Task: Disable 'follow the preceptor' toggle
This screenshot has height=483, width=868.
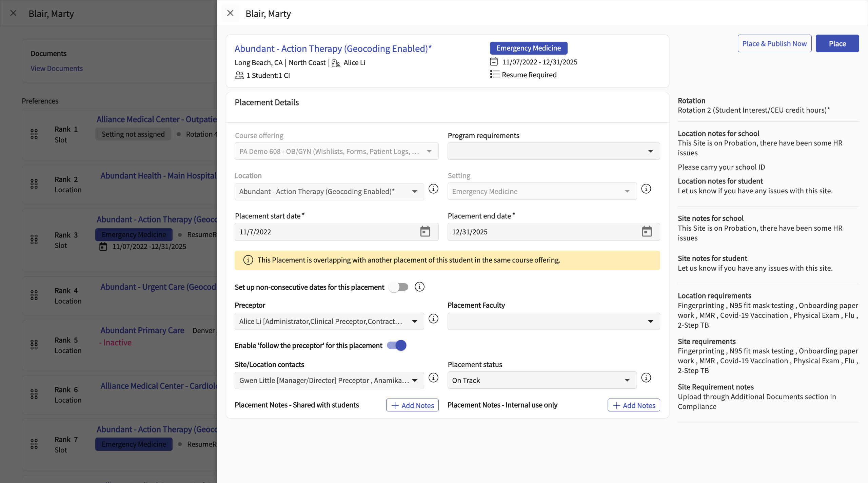Action: point(397,345)
